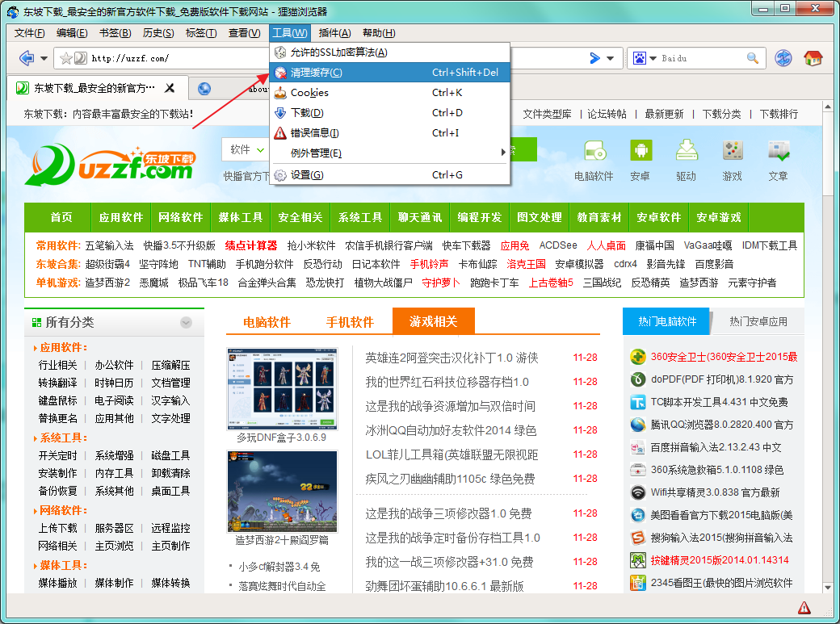Image resolution: width=840 pixels, height=624 pixels.
Task: Click the Baidu paw search engine icon
Action: click(640, 58)
